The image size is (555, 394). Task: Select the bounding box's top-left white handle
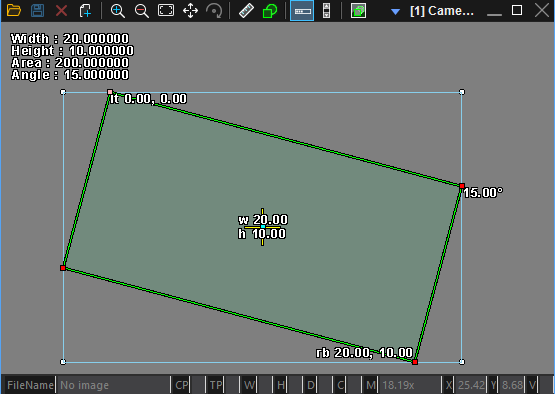(x=63, y=92)
